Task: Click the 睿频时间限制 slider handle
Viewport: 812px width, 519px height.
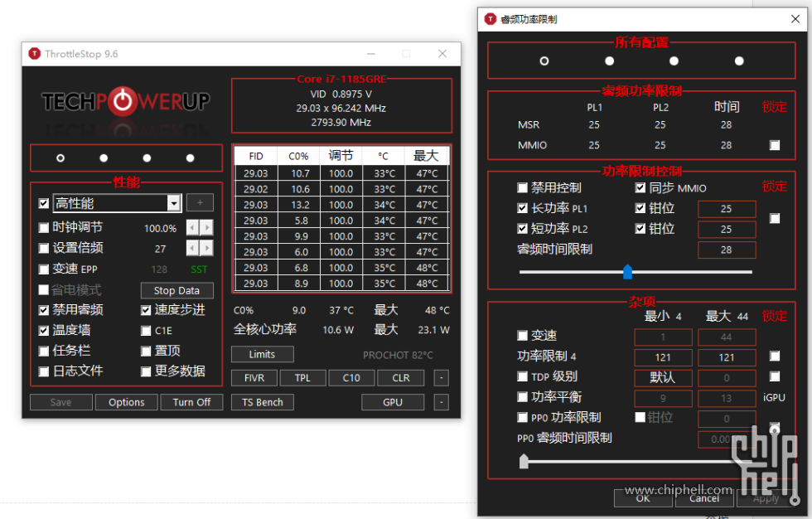Action: [628, 271]
